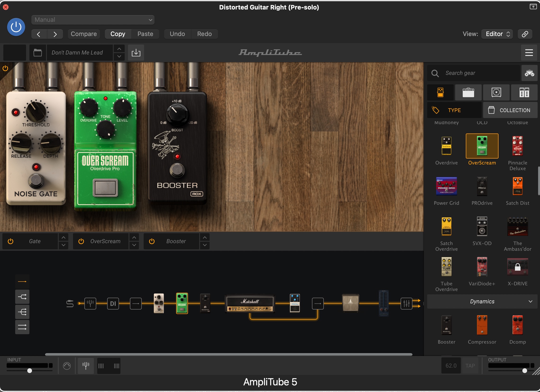This screenshot has height=392, width=540.
Task: Open the preset browser folder icon
Action: pos(38,53)
